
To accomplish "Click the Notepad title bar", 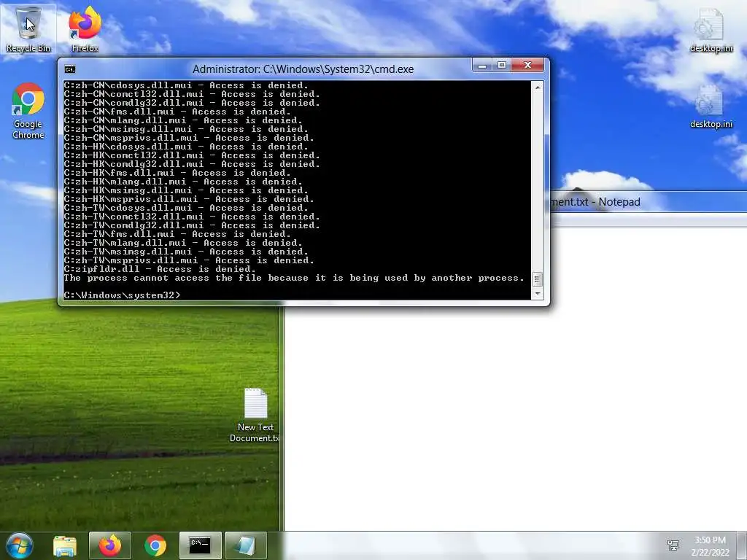I will [x=648, y=202].
